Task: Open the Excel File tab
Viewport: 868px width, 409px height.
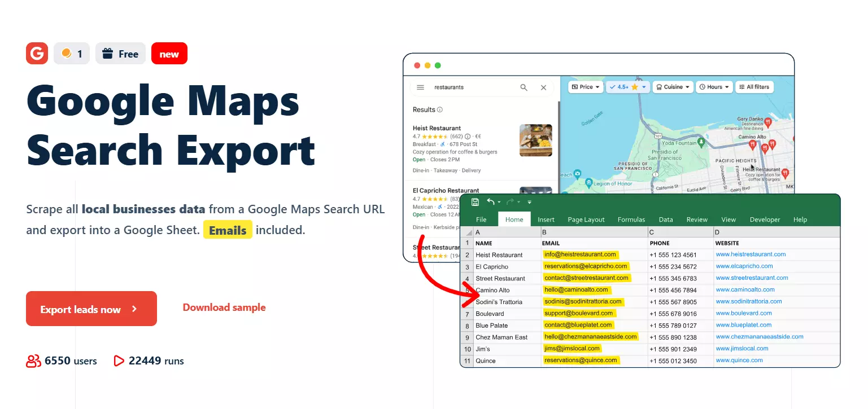Action: point(481,219)
